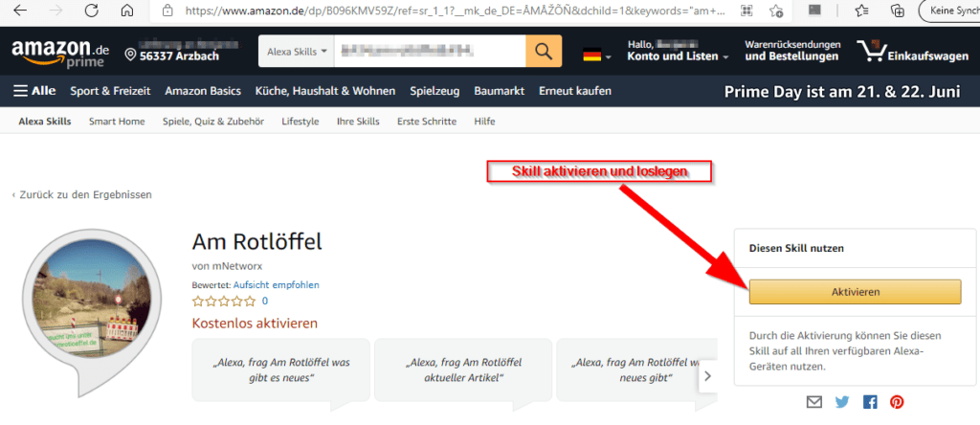This screenshot has width=980, height=425.
Task: Reload the page with the refresh icon
Action: tap(91, 11)
